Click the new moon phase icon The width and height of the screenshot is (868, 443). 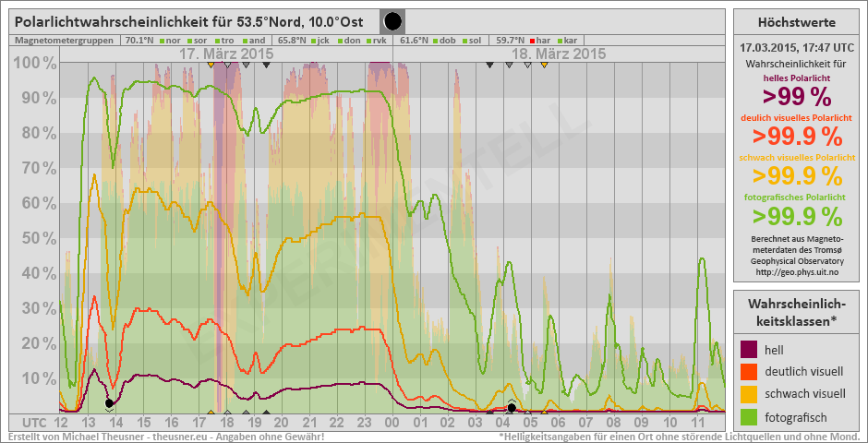tap(392, 21)
